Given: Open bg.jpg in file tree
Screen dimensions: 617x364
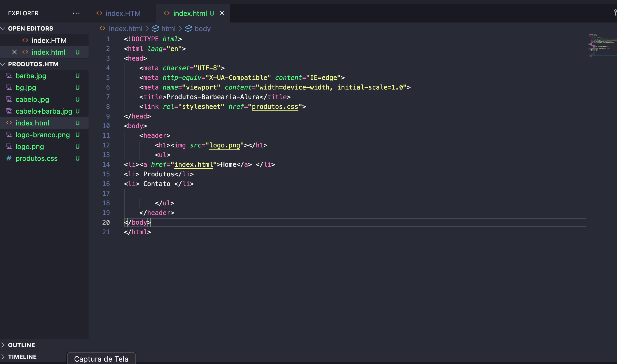Looking at the screenshot, I should point(44,88).
